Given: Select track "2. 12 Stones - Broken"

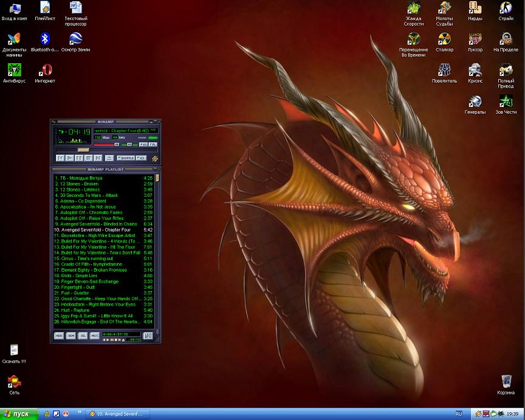Looking at the screenshot, I should pos(103,184).
